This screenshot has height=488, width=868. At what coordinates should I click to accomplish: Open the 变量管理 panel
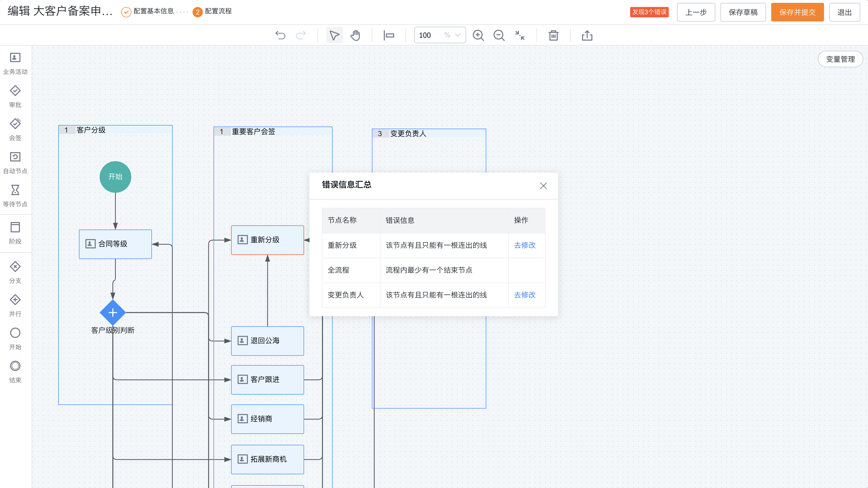[x=840, y=59]
